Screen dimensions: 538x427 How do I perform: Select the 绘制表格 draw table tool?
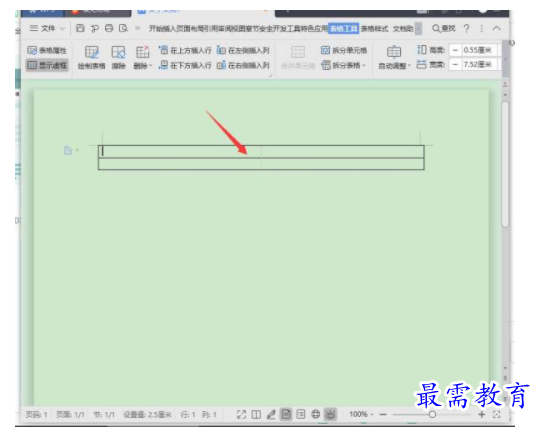point(91,58)
